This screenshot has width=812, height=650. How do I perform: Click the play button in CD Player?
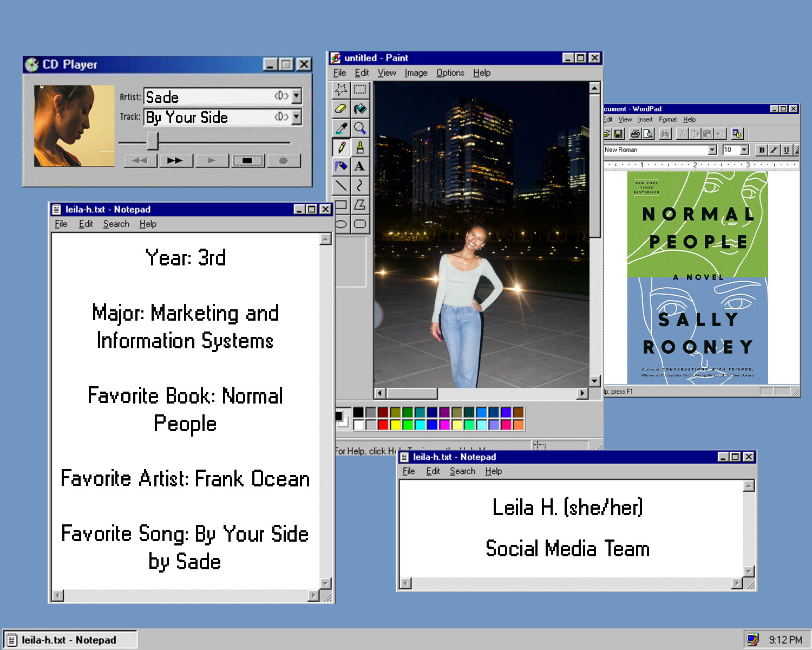[x=212, y=161]
